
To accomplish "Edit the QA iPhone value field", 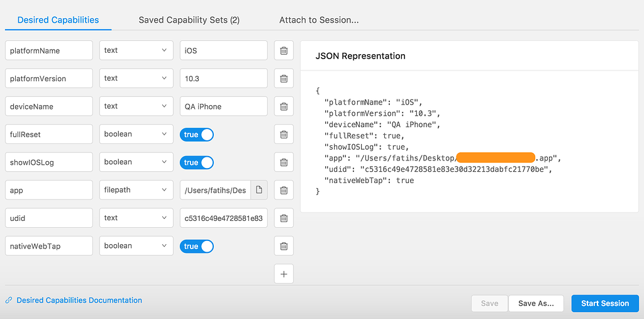I will click(224, 106).
